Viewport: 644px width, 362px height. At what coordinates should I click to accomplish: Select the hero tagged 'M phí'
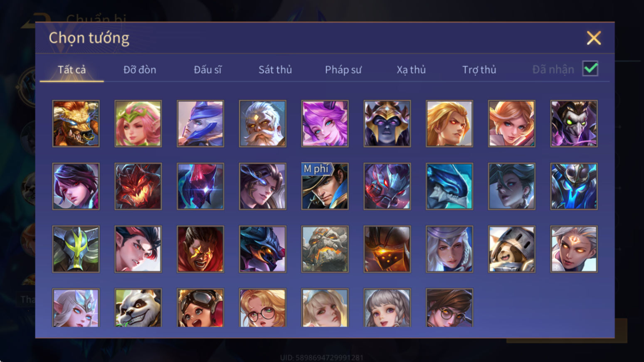[325, 186]
